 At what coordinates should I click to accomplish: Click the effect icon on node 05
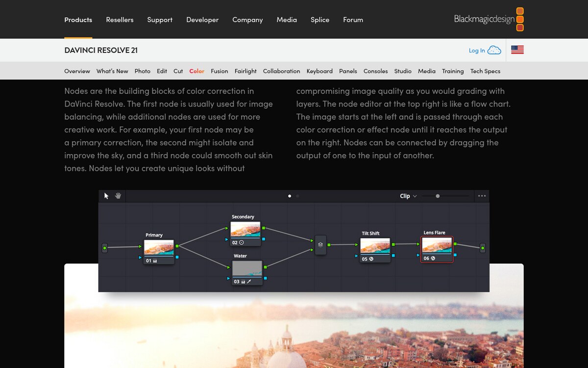371,259
